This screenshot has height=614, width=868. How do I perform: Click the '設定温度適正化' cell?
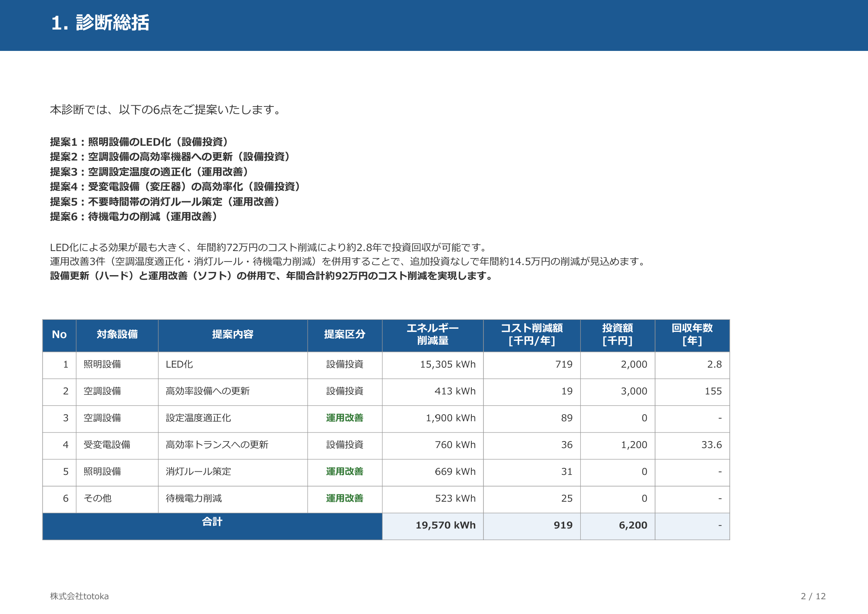pyautogui.click(x=233, y=419)
